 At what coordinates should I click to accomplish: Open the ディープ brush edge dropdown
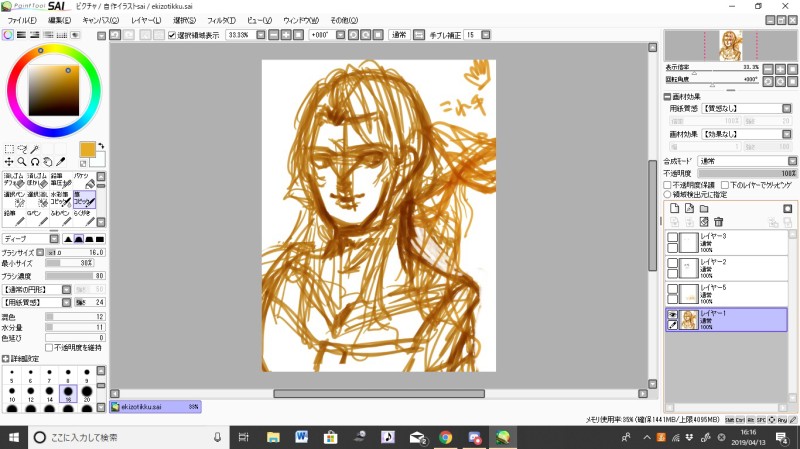click(54, 239)
